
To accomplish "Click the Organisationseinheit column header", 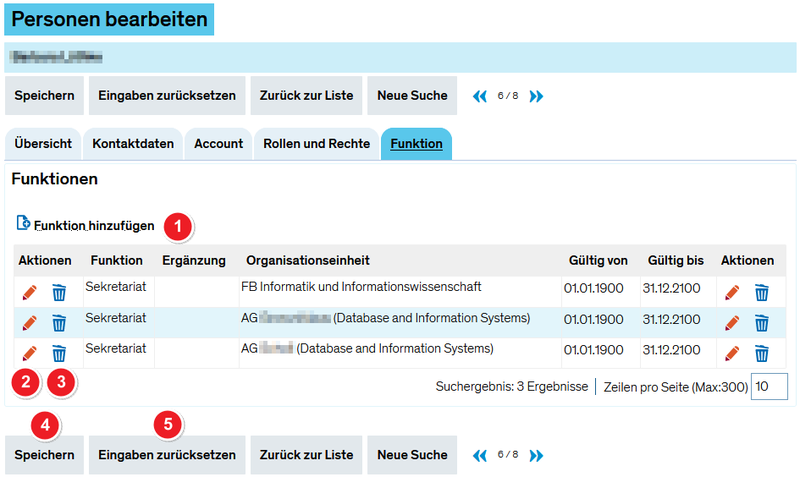I will [308, 260].
